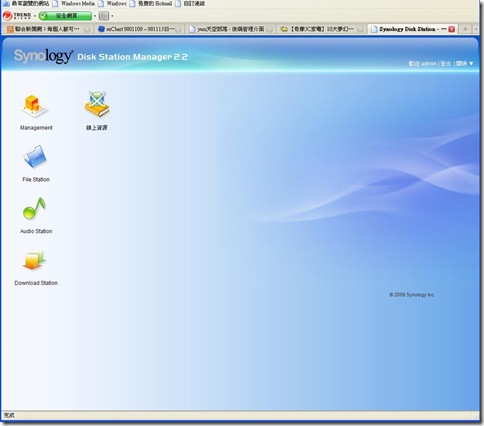Click the green safe-browsing status button

tap(65, 16)
